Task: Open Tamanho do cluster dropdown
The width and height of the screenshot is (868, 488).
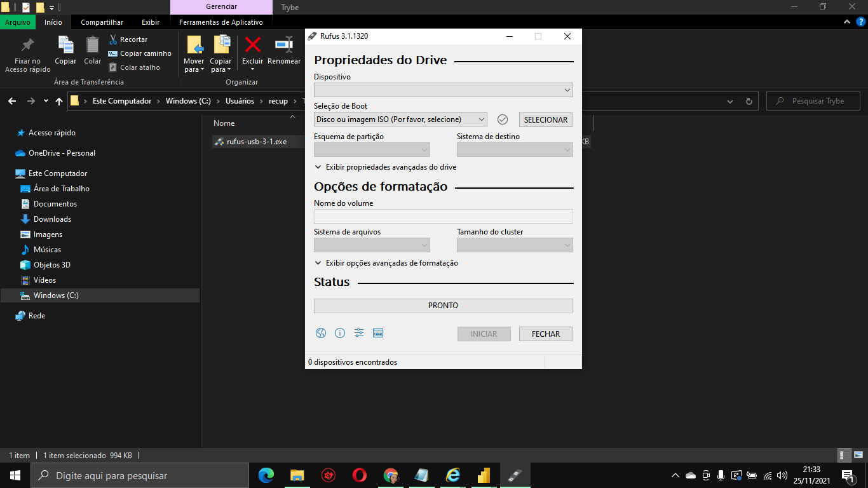Action: tap(515, 245)
